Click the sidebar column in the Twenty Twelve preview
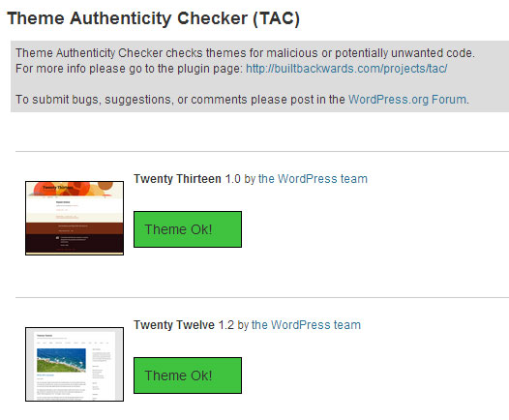 (x=101, y=374)
